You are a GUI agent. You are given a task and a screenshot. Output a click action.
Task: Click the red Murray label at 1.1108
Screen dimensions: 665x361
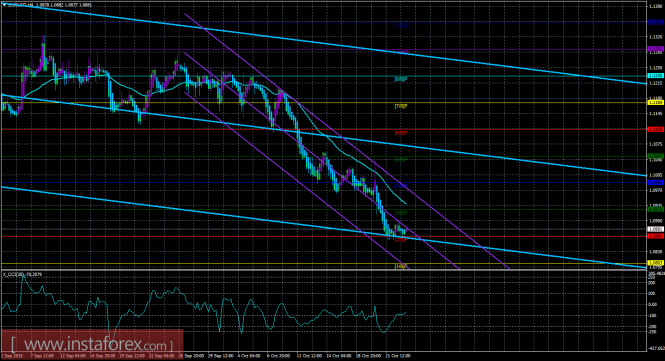tap(401, 133)
